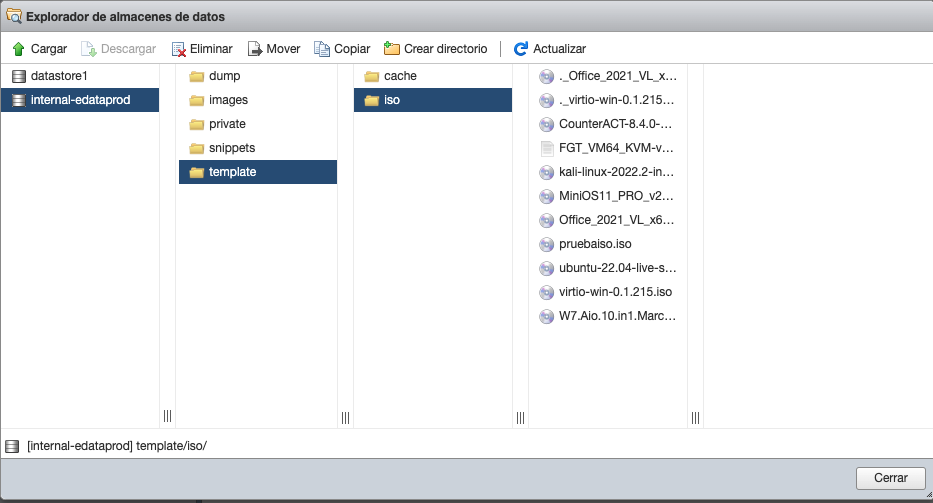Grab the datastore column divider handle
The height and width of the screenshot is (503, 933).
coord(167,416)
